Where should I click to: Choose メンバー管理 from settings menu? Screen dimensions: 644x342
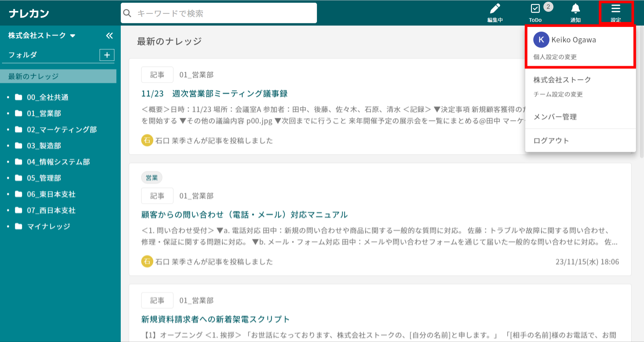[x=555, y=117]
